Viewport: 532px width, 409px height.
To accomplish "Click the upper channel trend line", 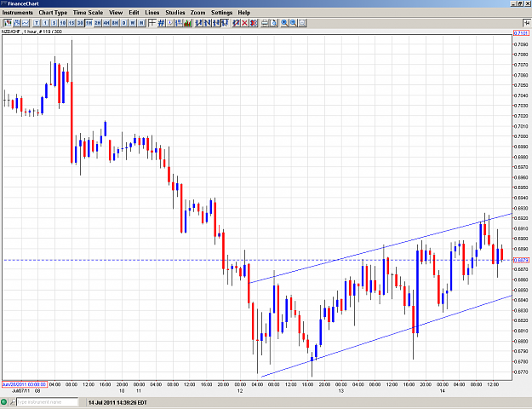I will 380,249.
